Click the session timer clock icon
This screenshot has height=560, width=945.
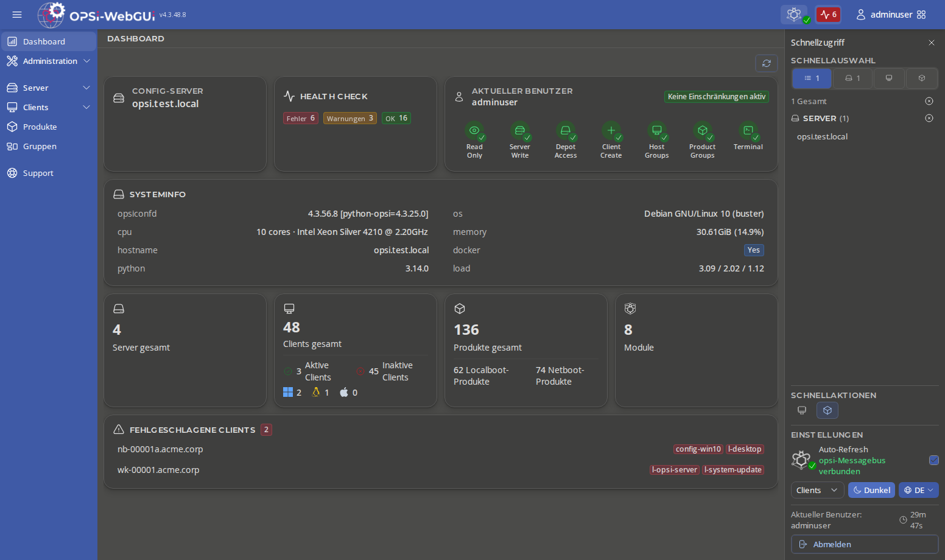point(903,520)
